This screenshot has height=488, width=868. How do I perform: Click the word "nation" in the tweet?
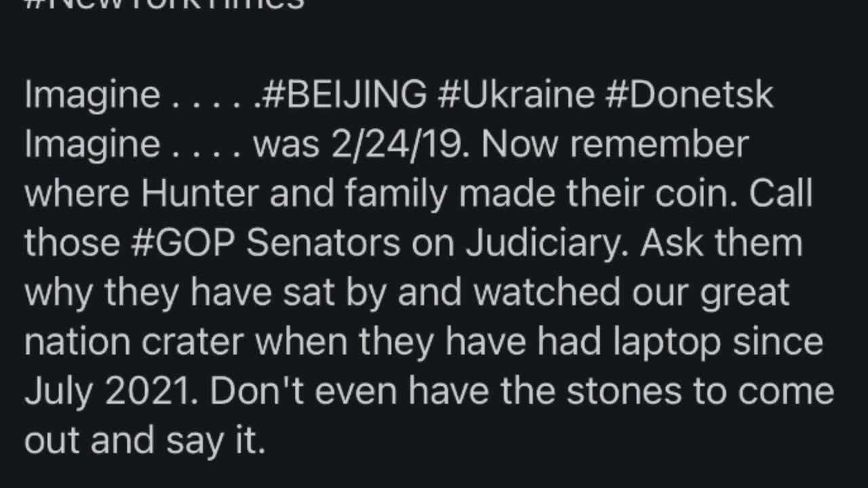pyautogui.click(x=78, y=342)
